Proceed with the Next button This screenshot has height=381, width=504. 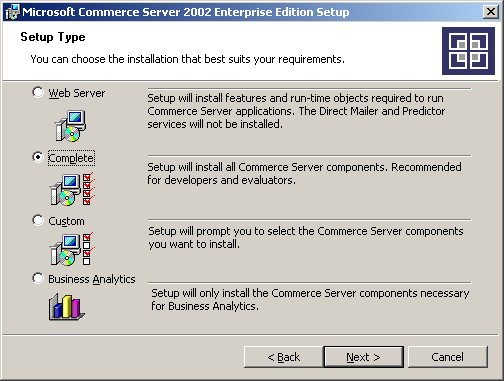pyautogui.click(x=363, y=357)
